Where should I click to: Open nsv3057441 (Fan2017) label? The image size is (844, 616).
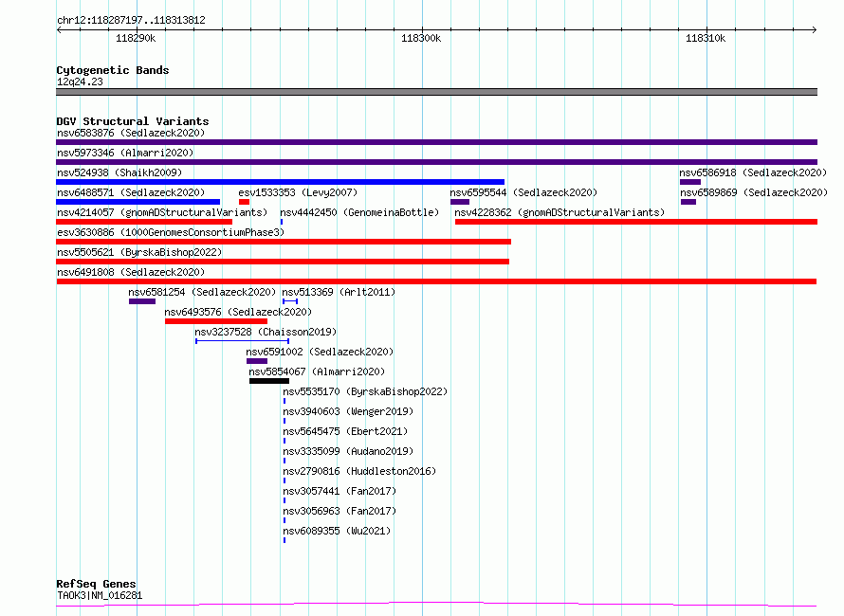click(339, 491)
